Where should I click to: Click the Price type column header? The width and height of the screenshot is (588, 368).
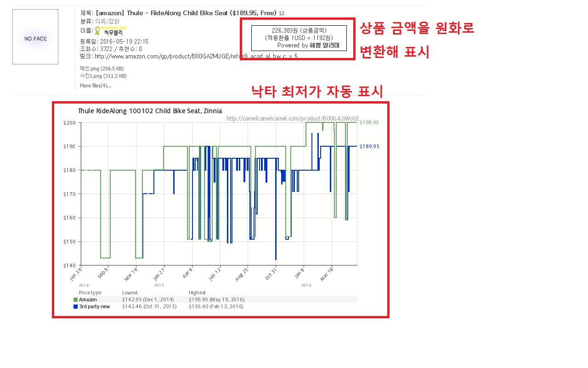[90, 293]
